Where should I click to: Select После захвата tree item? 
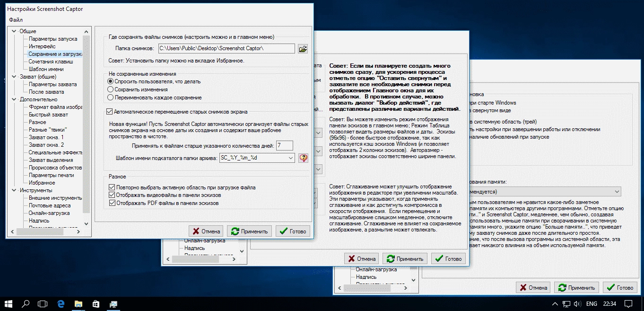click(46, 92)
